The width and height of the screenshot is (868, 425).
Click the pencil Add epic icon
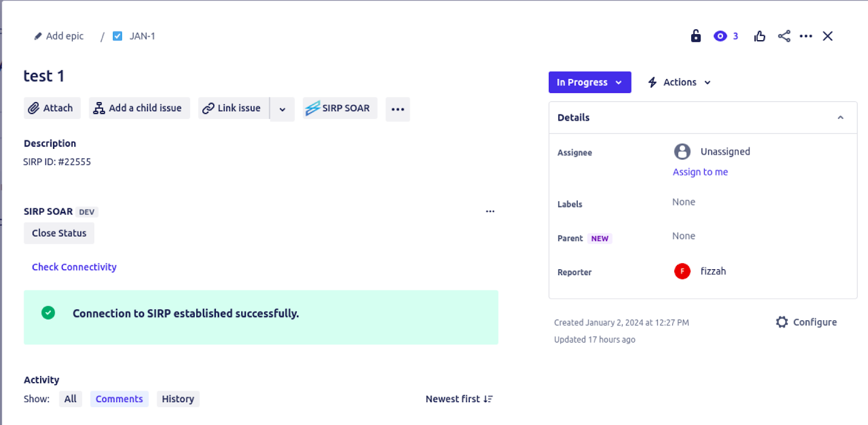click(x=38, y=36)
